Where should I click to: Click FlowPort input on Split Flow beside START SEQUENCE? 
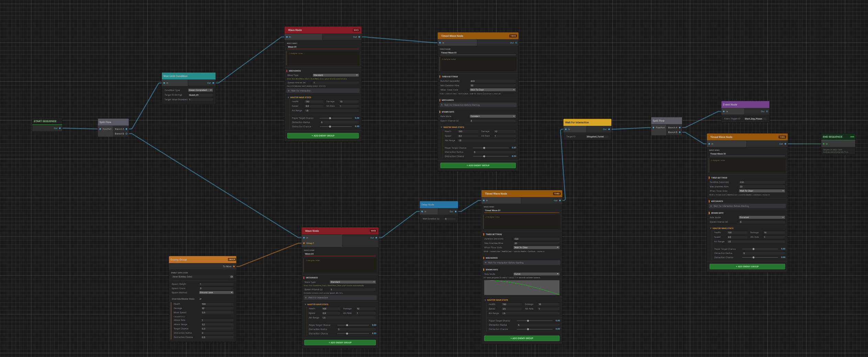point(100,129)
